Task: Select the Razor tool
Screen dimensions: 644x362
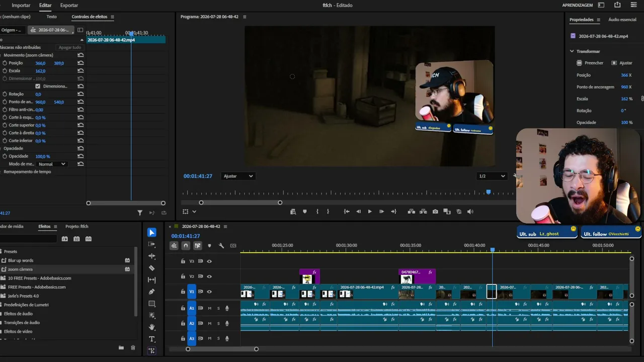Action: click(152, 268)
